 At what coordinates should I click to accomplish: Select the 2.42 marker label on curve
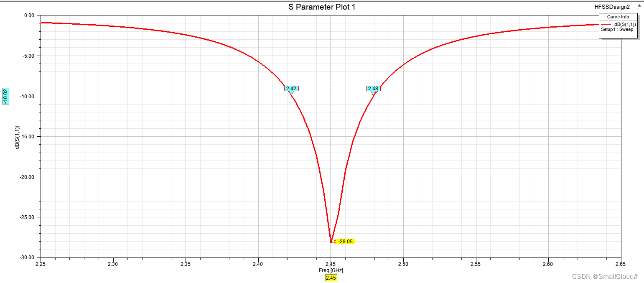click(291, 88)
